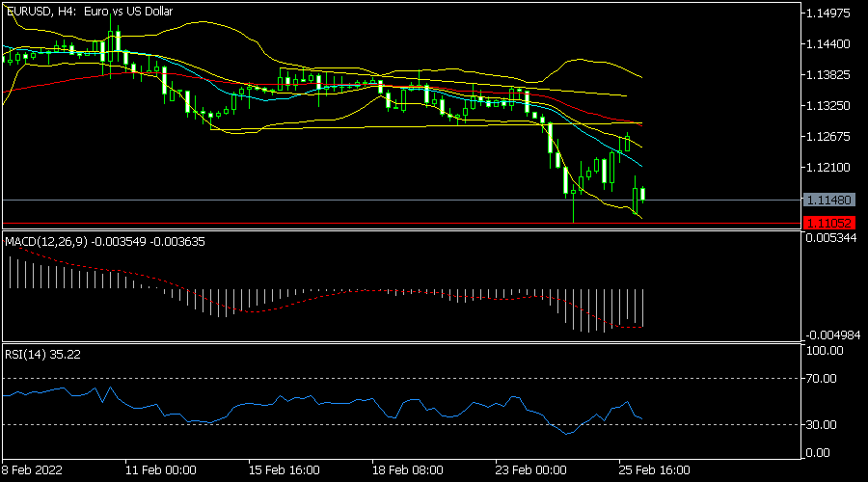Click the gray current price horizontal line
Screen dimensions: 868x482
click(401, 200)
